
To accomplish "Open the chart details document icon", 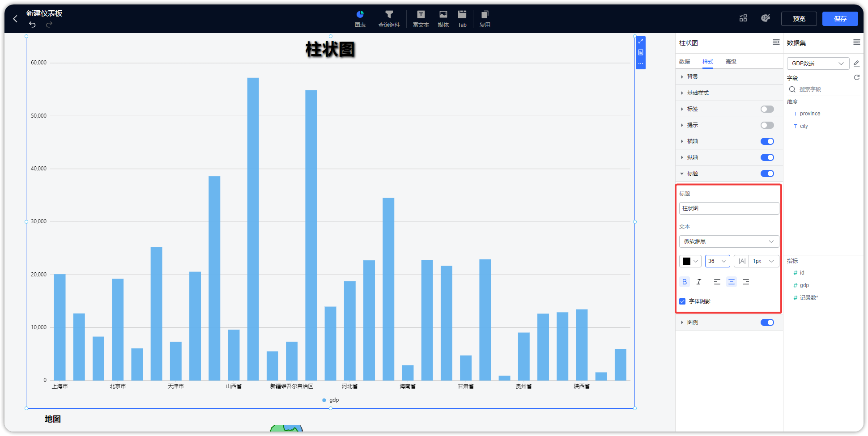I will point(641,52).
